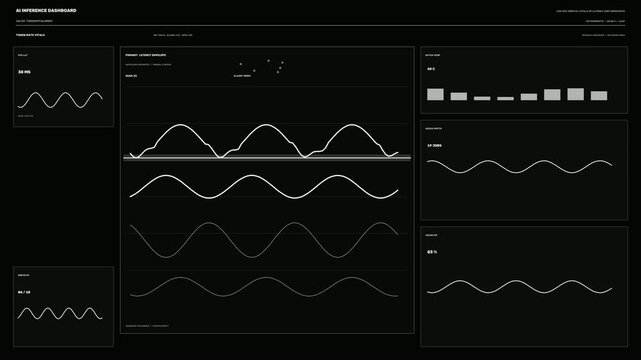Screen dimensions: 641x360
Task: Open the sparkline under the 38 MS value
Action: point(60,100)
